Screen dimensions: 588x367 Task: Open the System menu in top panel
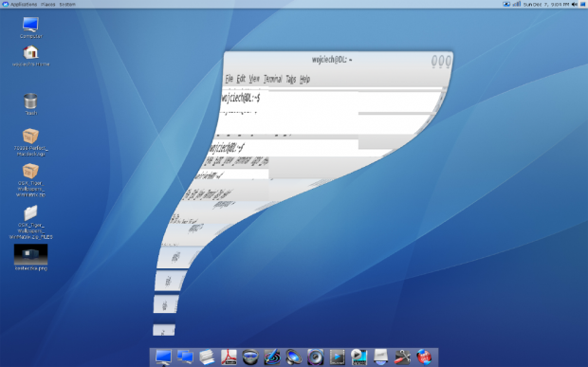coord(67,5)
